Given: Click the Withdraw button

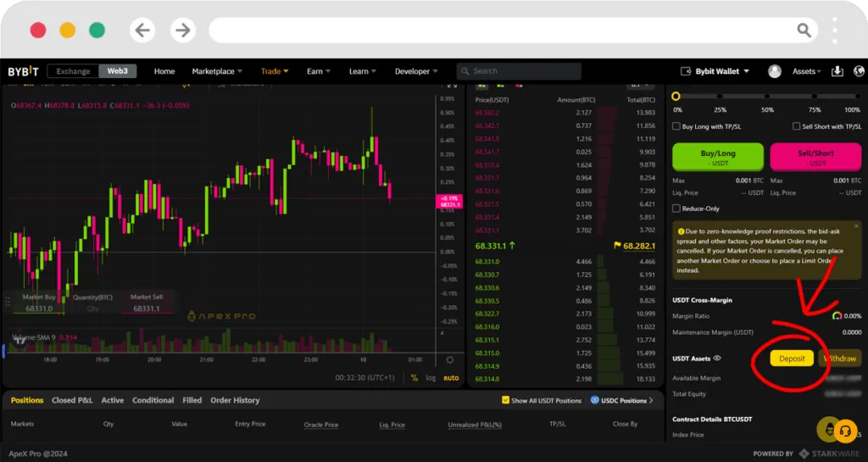Looking at the screenshot, I should coord(840,359).
